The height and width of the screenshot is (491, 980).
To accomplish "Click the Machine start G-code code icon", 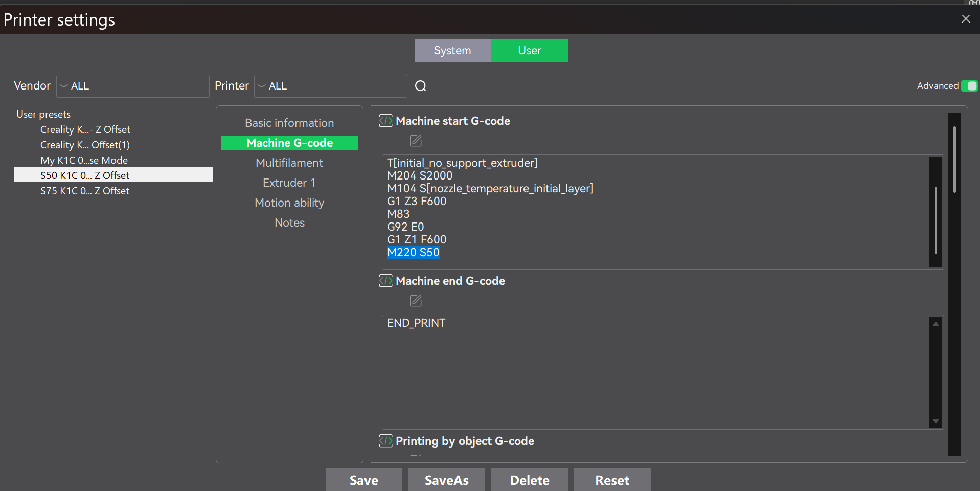I will (385, 121).
